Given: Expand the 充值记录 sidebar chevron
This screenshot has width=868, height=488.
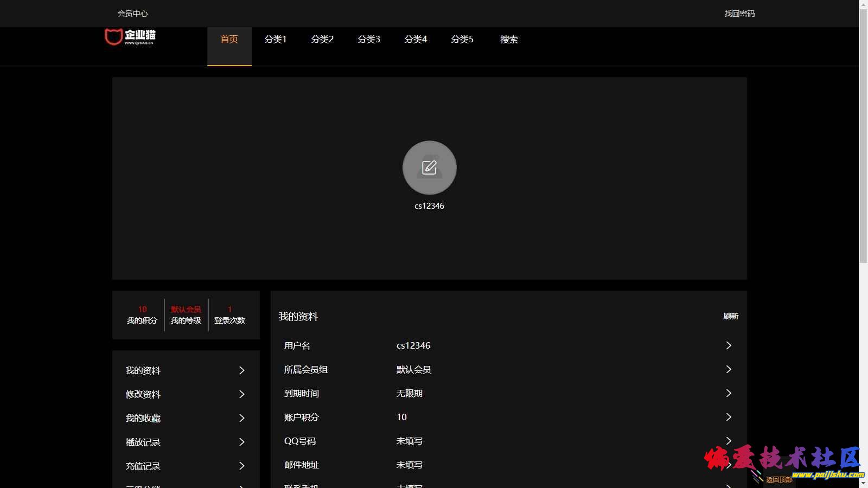Looking at the screenshot, I should pyautogui.click(x=242, y=466).
